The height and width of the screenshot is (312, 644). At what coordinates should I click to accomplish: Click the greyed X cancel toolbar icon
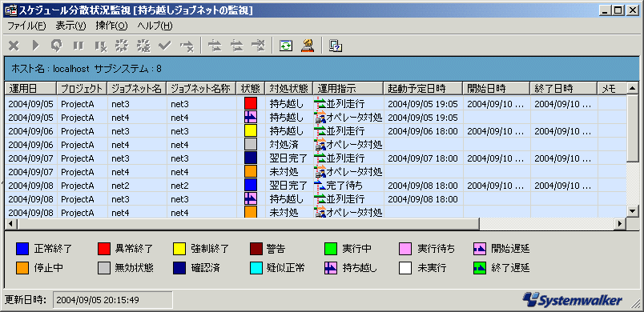pos(14,46)
